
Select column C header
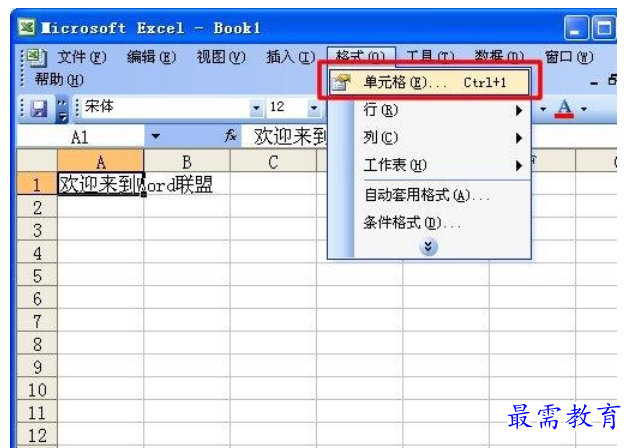[273, 162]
